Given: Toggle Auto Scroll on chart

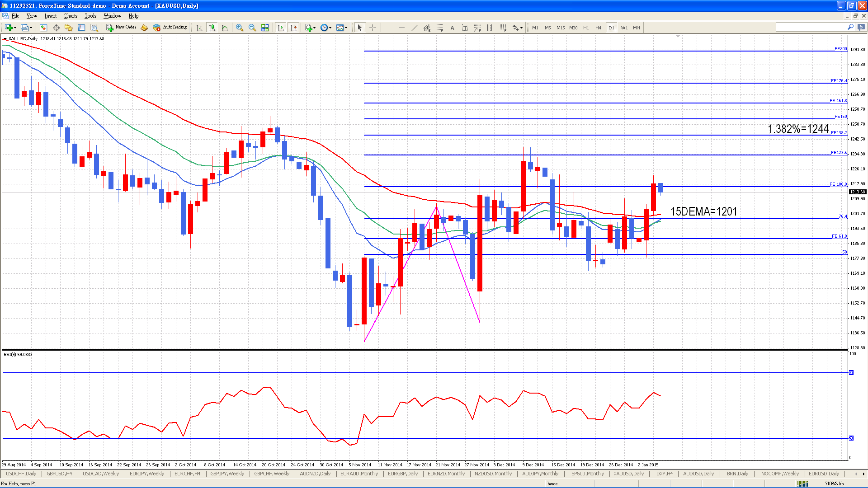Looking at the screenshot, I should 281,28.
